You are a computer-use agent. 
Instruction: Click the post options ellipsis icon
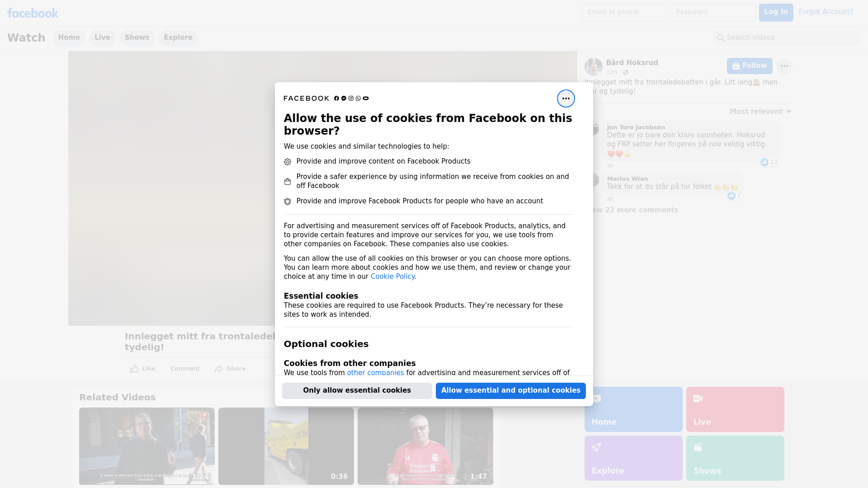784,66
